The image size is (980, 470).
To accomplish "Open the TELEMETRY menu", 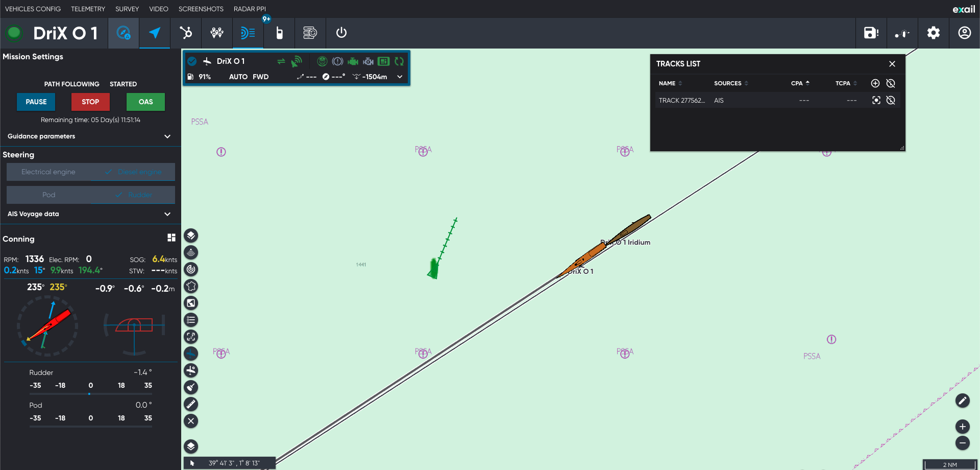I will pyautogui.click(x=88, y=9).
